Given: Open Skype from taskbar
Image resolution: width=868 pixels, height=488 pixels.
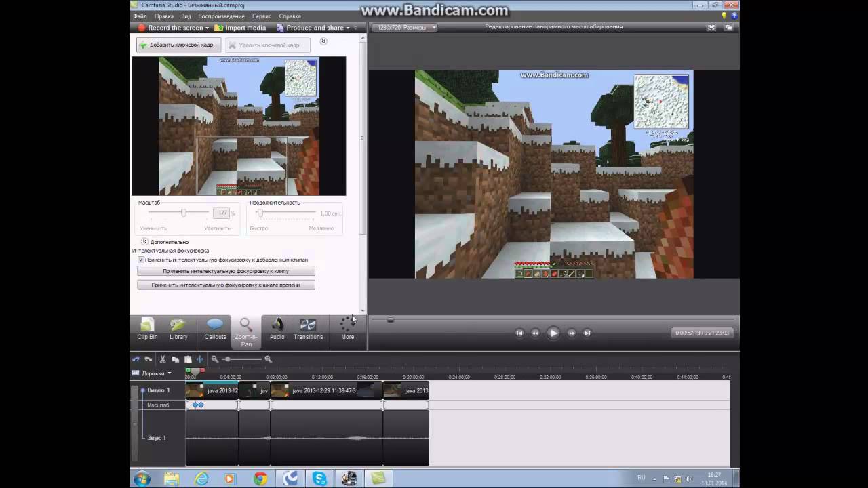Looking at the screenshot, I should [319, 479].
